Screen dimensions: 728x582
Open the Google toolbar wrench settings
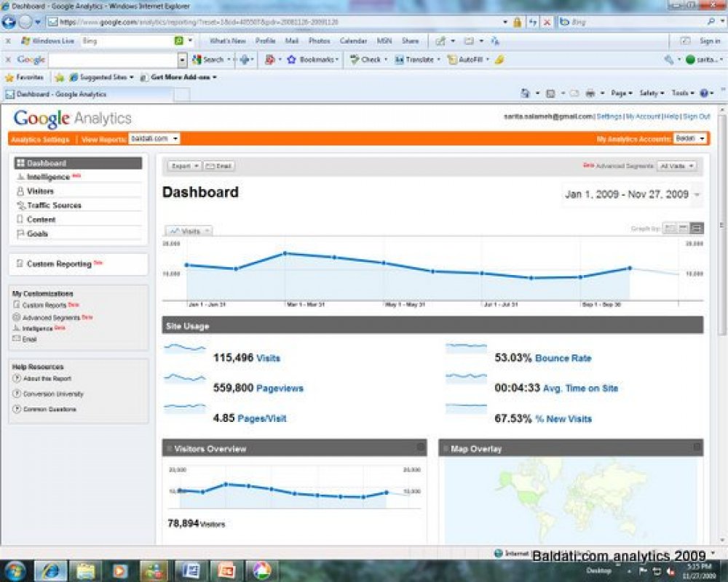pyautogui.click(x=669, y=60)
